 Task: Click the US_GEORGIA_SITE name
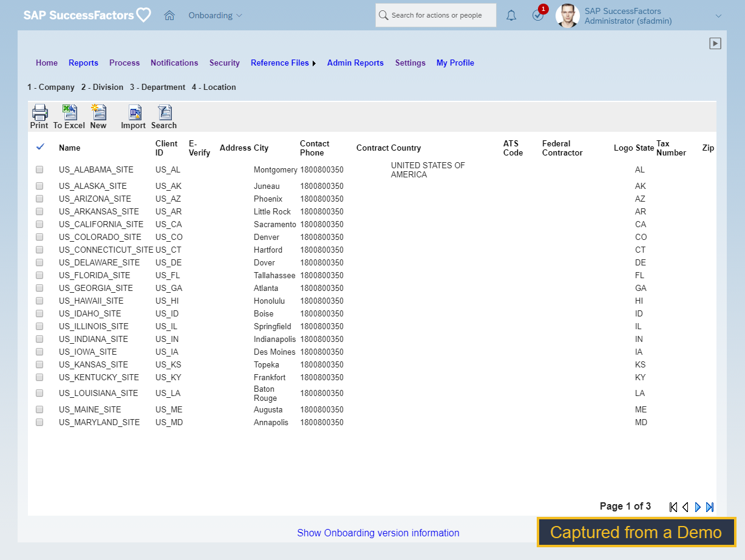click(96, 288)
